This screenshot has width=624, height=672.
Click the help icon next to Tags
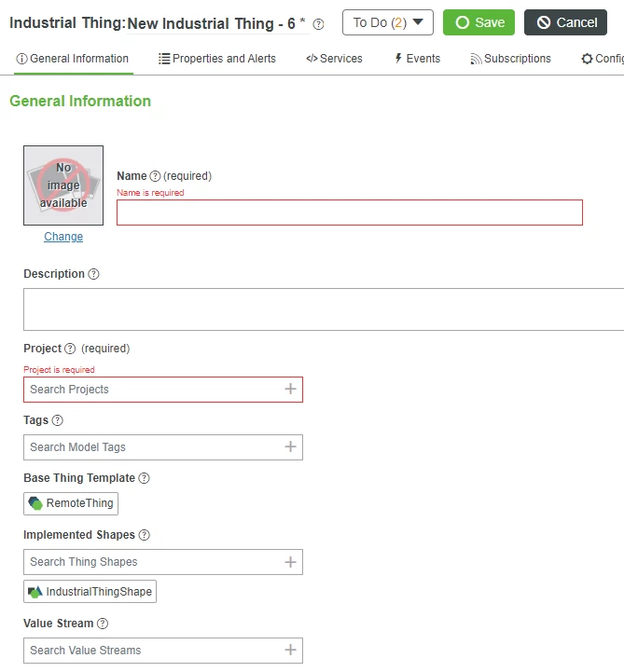pyautogui.click(x=58, y=420)
